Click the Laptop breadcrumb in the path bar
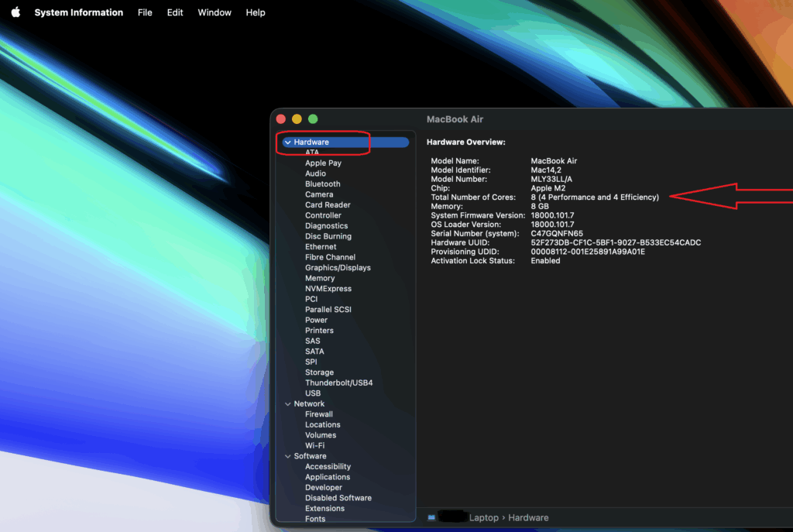The width and height of the screenshot is (793, 532). point(483,518)
